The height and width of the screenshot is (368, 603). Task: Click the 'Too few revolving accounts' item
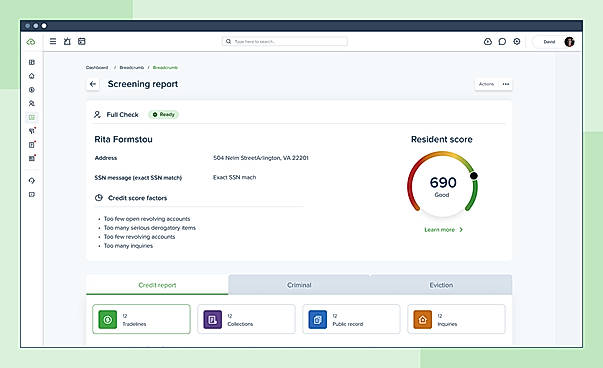coord(139,237)
